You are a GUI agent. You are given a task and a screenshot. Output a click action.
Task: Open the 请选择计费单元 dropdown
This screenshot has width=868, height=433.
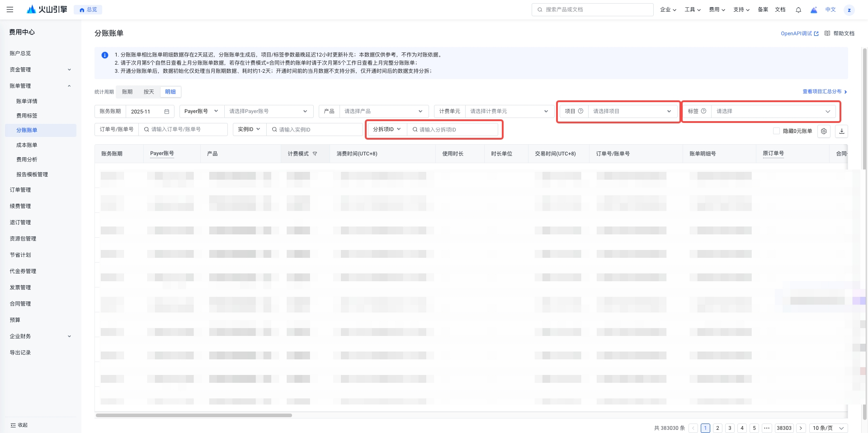[509, 111]
